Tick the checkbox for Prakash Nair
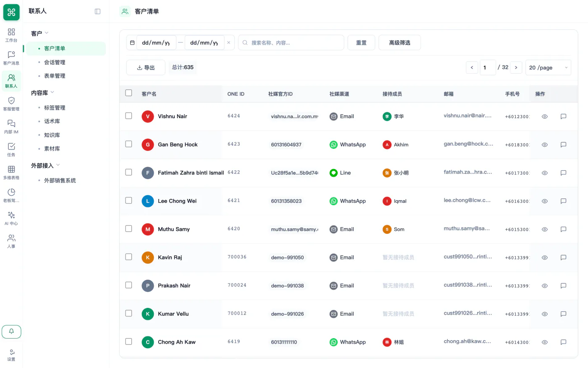 click(x=129, y=285)
